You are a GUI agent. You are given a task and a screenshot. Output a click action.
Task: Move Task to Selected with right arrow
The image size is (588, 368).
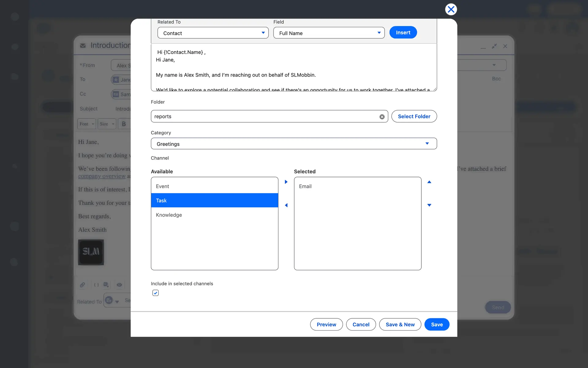point(286,182)
